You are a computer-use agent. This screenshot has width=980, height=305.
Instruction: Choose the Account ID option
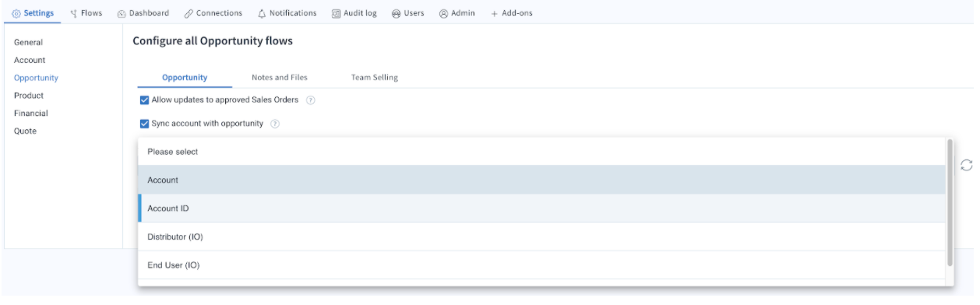[x=541, y=208]
